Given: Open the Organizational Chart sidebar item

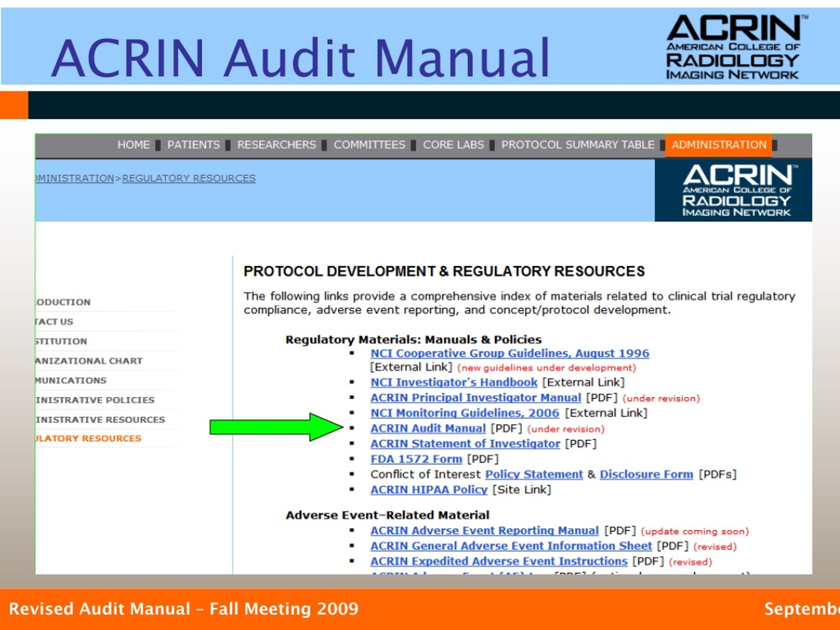Looking at the screenshot, I should 89,361.
